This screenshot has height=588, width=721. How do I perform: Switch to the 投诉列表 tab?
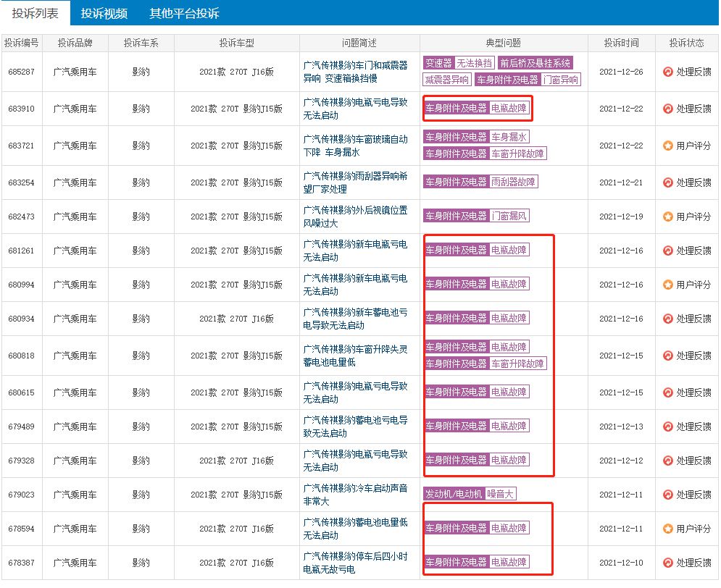pyautogui.click(x=35, y=13)
